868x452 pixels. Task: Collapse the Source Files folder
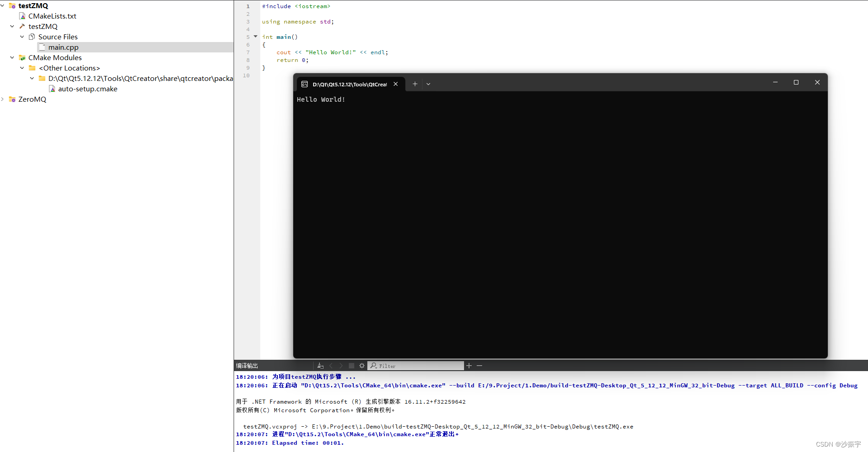pos(22,37)
